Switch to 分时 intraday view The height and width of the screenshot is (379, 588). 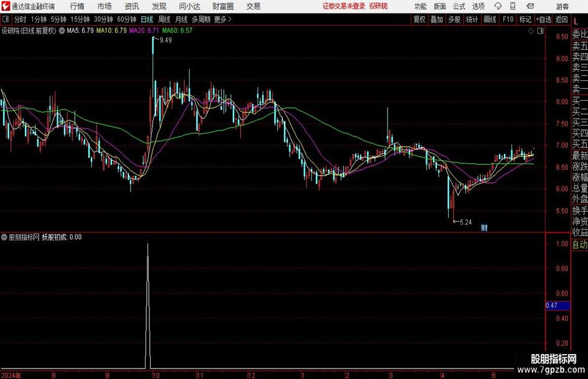point(20,19)
